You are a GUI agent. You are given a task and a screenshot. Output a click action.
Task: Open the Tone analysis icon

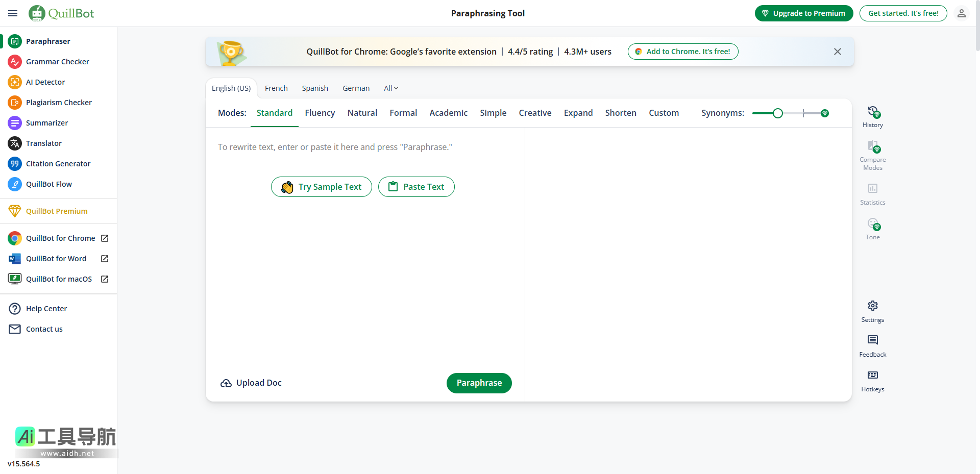click(x=872, y=224)
